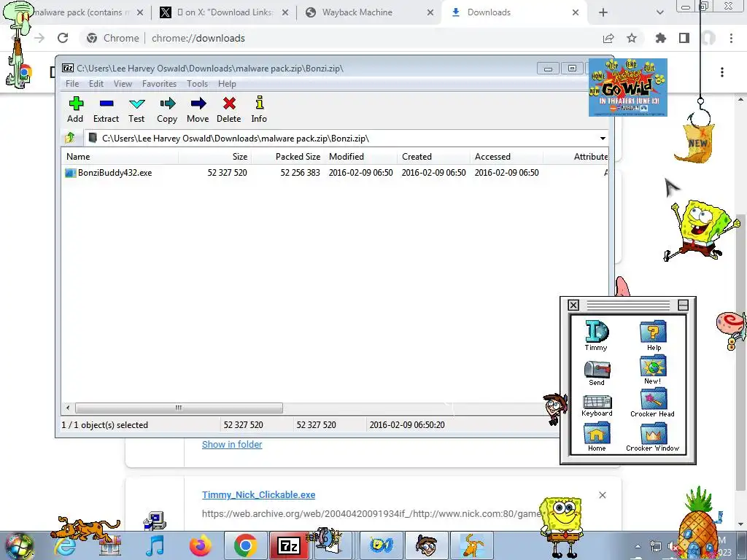Open the Tools menu
Image resolution: width=747 pixels, height=560 pixels.
[x=197, y=84]
